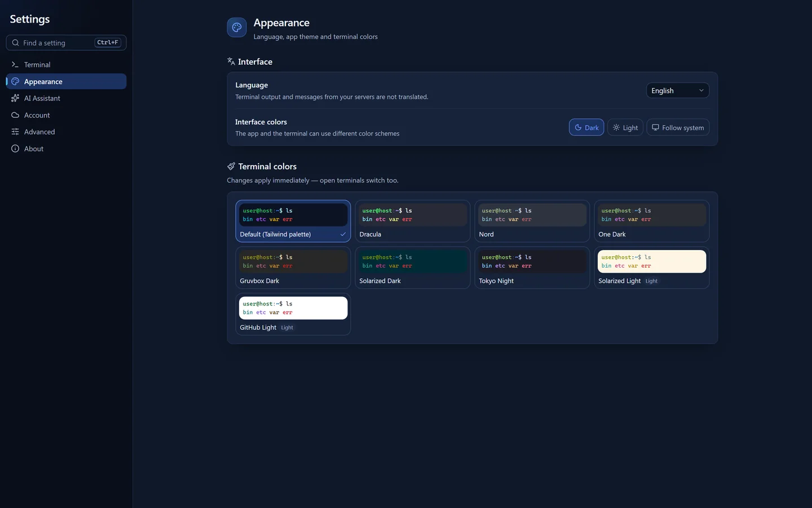Click the monitor icon on Follow system
Viewport: 812px width, 508px height.
point(655,128)
